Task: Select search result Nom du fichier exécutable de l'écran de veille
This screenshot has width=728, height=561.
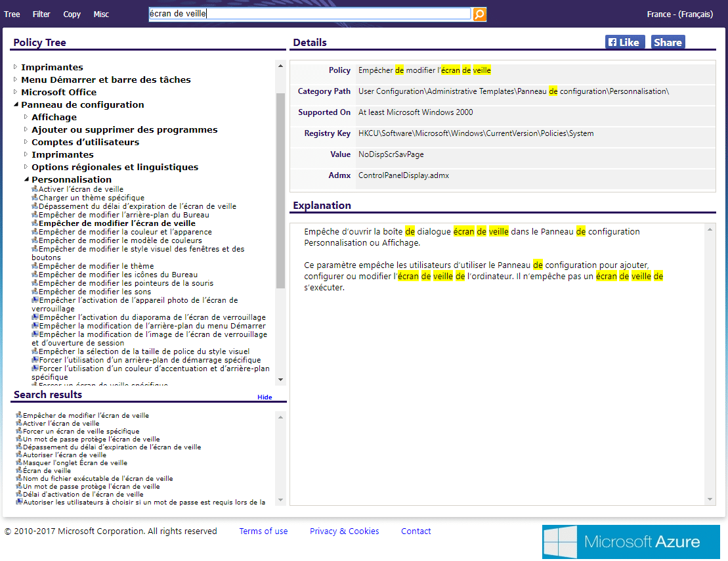Action: pos(98,479)
